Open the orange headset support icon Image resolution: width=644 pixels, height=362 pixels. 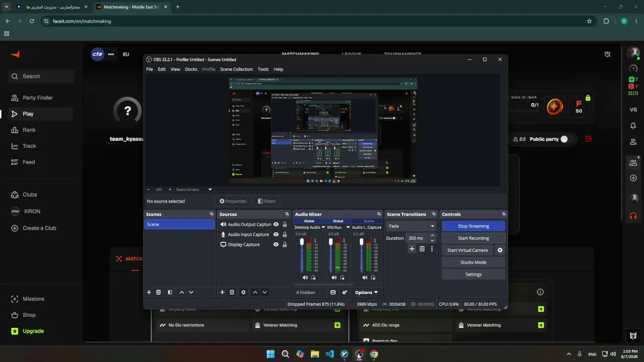click(633, 216)
